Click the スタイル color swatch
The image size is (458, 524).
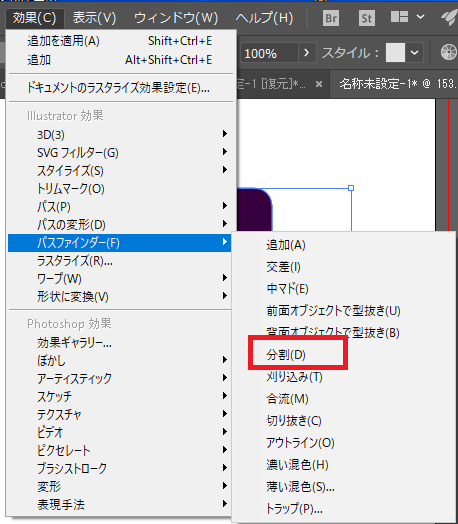click(x=395, y=52)
